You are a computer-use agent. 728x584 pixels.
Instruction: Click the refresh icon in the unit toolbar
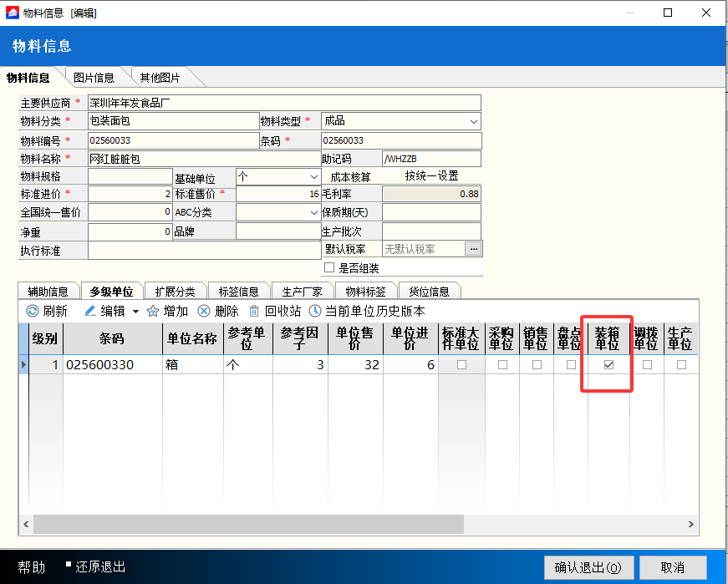click(x=32, y=311)
